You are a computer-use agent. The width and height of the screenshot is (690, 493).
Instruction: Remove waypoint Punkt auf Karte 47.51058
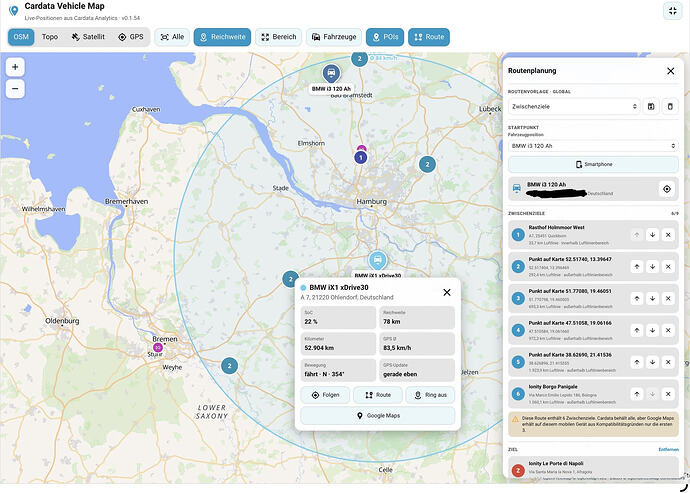(x=668, y=330)
